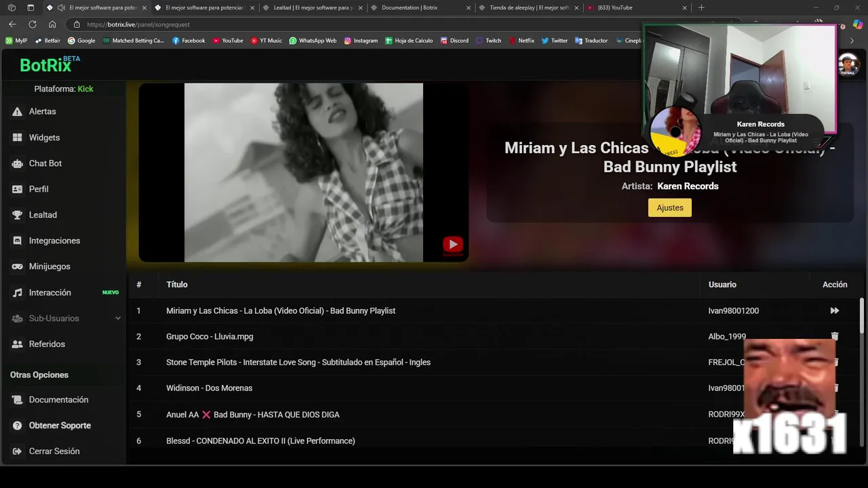Open the browser Copilot icon
868x488 pixels.
tap(858, 24)
